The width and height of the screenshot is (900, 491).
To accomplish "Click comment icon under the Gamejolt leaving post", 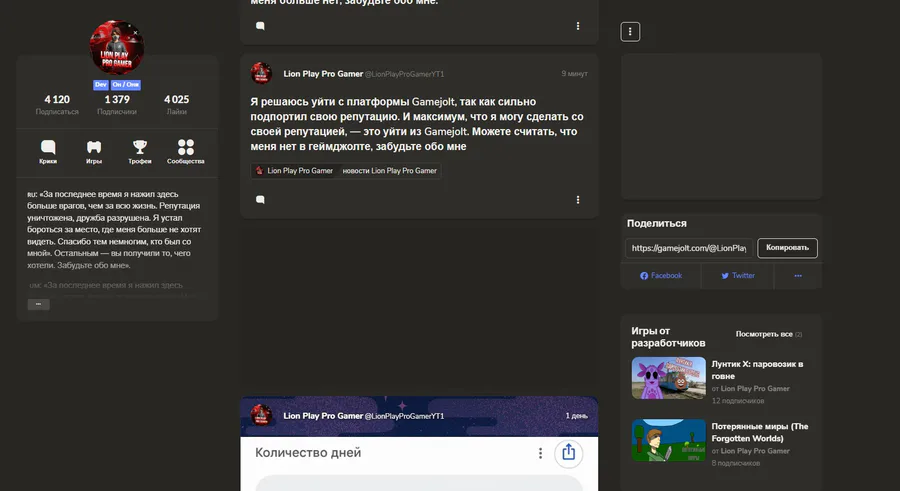I will (260, 200).
